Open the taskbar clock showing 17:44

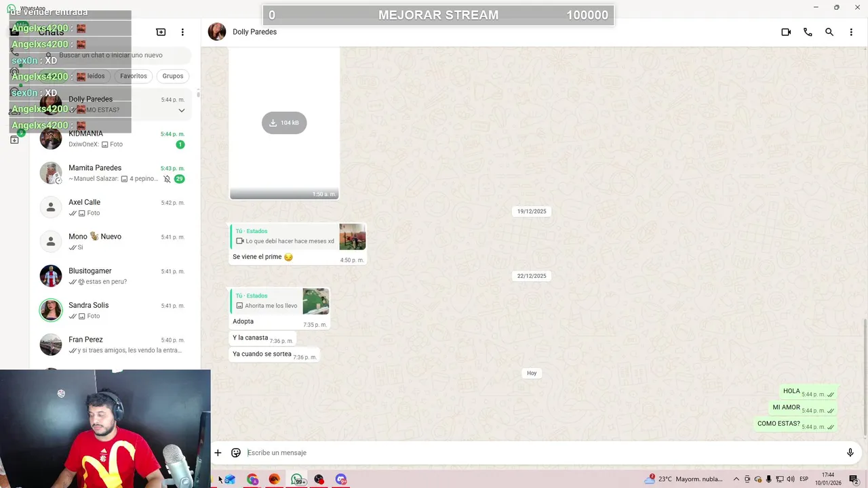tap(828, 479)
